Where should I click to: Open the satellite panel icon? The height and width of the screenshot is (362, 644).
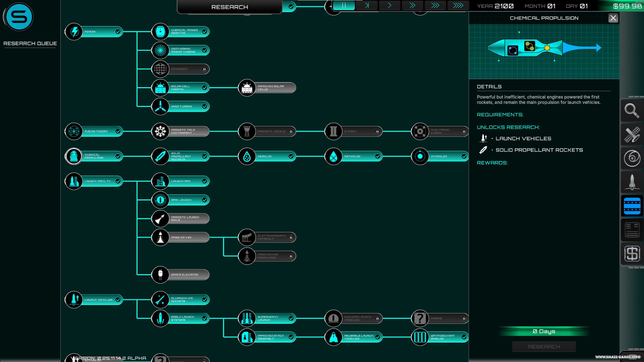point(632,134)
